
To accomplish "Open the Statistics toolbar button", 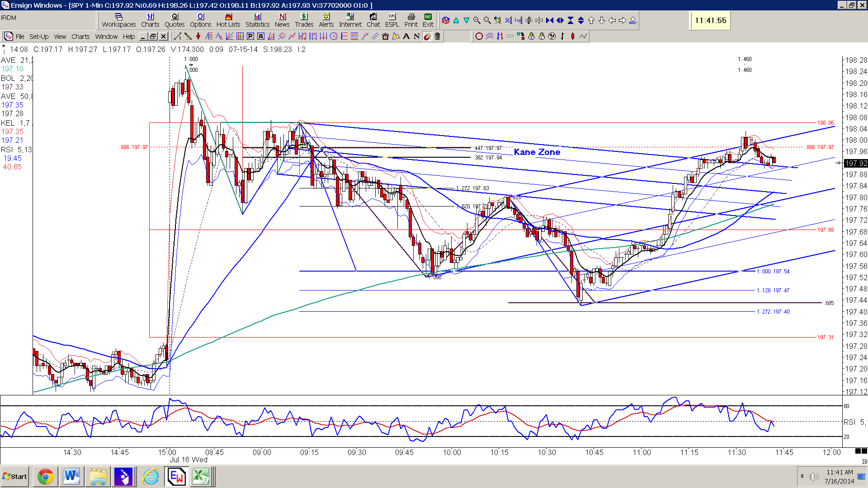I will point(257,20).
